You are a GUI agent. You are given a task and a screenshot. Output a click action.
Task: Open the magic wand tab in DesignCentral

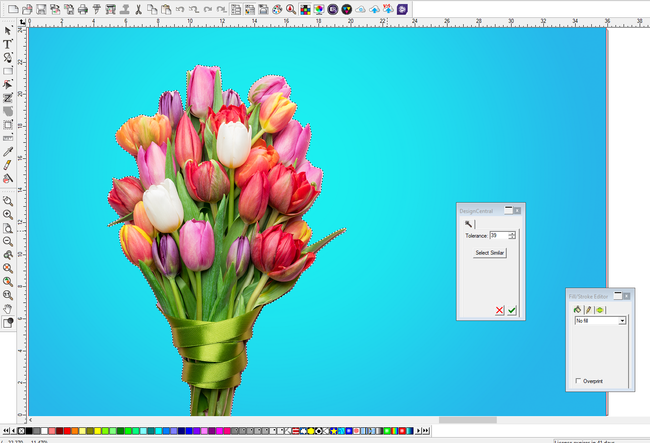pos(468,223)
